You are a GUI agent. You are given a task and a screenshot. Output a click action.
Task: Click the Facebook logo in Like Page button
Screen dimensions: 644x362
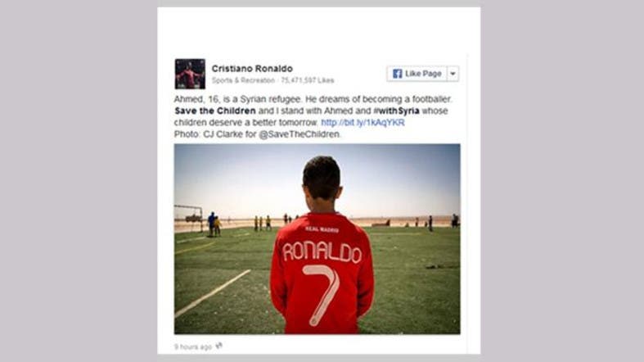(397, 74)
